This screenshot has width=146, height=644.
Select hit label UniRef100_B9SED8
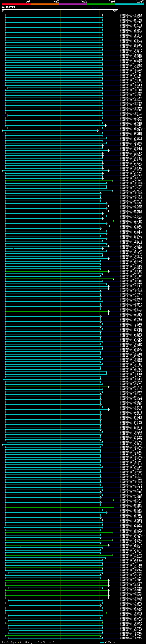coord(131,80)
